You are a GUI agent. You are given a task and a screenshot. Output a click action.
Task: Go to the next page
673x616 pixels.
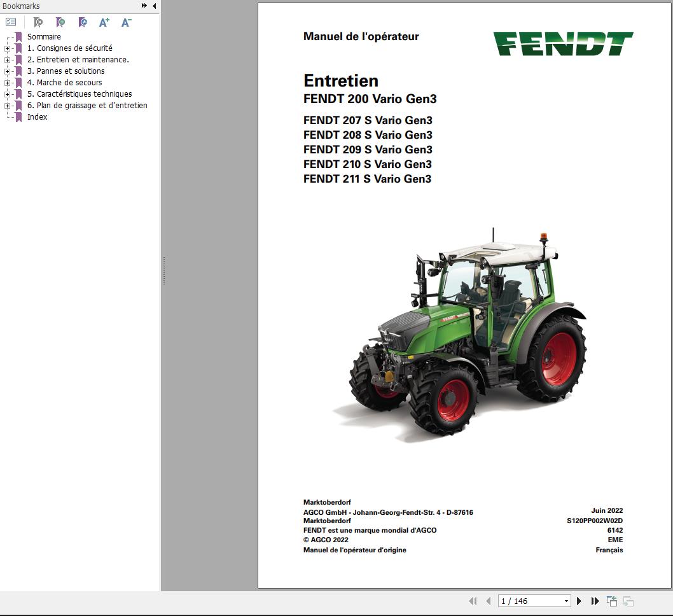[579, 601]
